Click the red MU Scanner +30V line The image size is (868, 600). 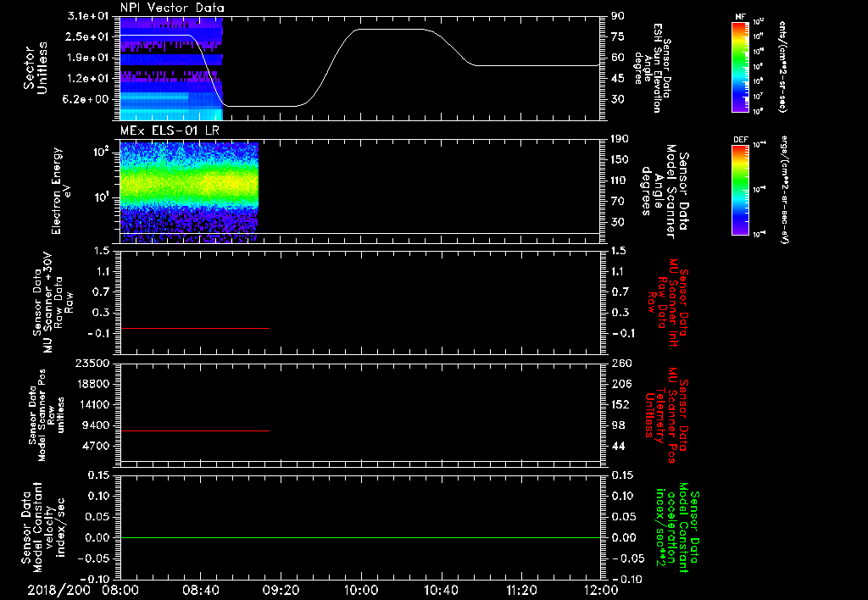click(194, 328)
